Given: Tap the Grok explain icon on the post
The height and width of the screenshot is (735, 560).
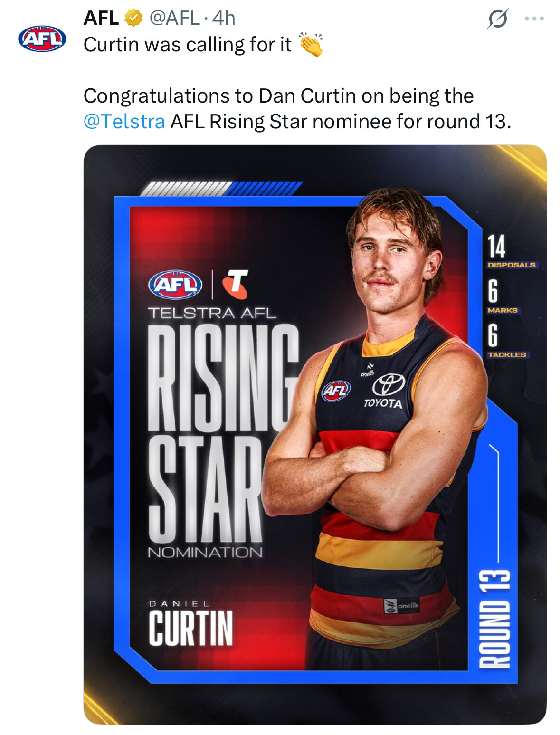Looking at the screenshot, I should (498, 19).
